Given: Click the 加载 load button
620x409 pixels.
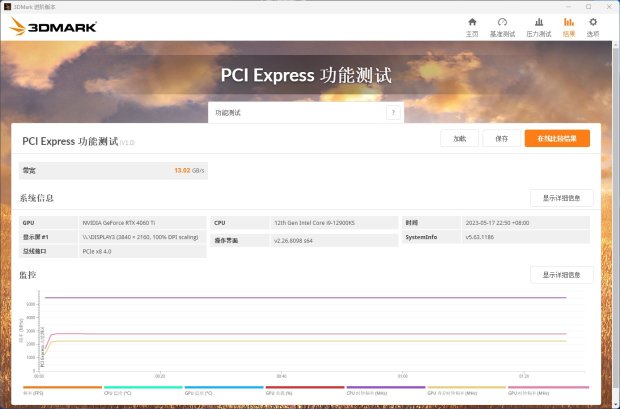Looking at the screenshot, I should [x=459, y=138].
